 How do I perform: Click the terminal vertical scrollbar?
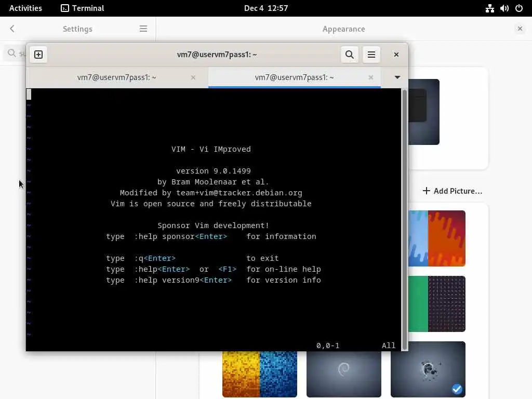[404, 220]
